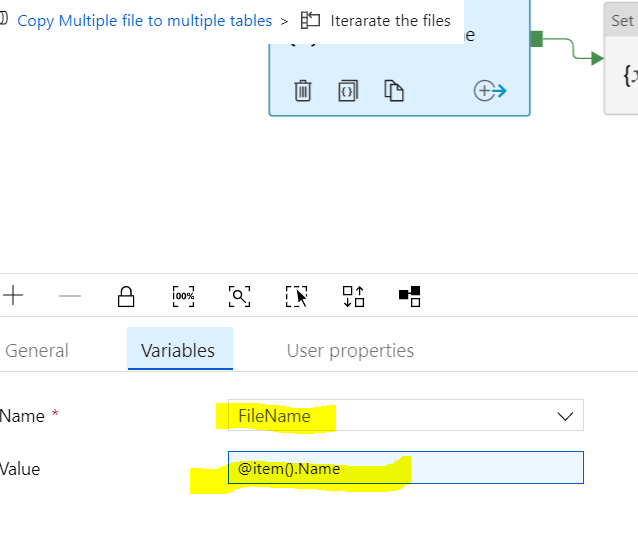The height and width of the screenshot is (542, 638).
Task: Zoom in on canvas with plus icon
Action: click(13, 295)
